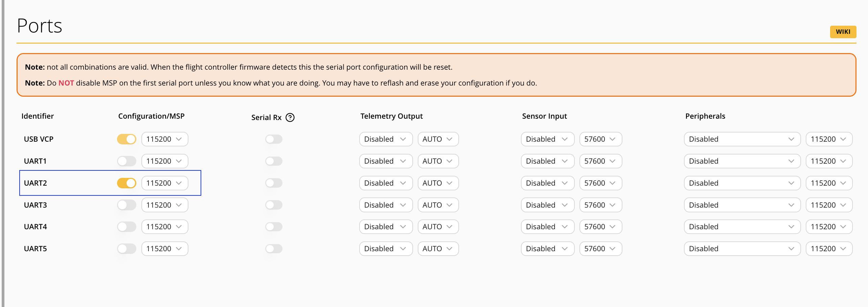Open the WIKI link button
The height and width of the screenshot is (307, 868).
click(843, 32)
